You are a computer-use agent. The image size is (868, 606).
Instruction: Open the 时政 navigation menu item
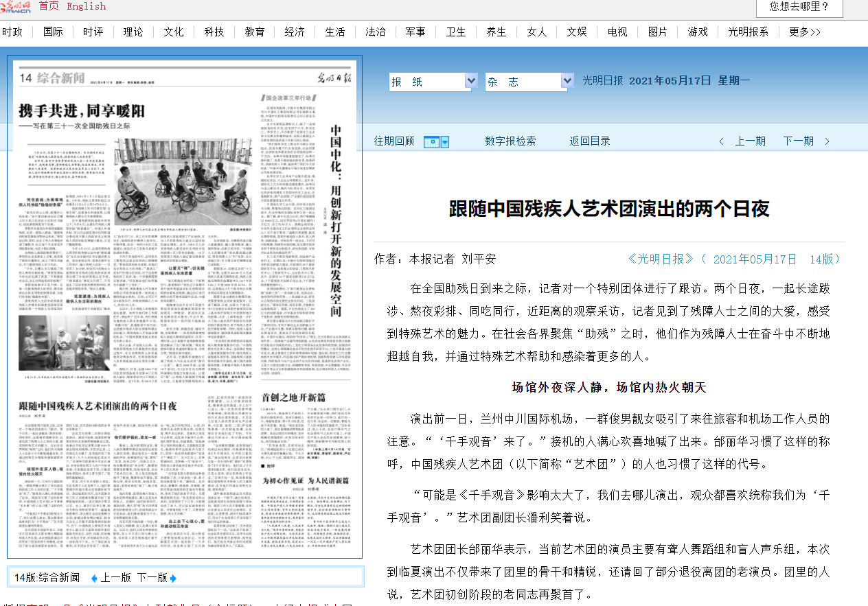[x=12, y=32]
